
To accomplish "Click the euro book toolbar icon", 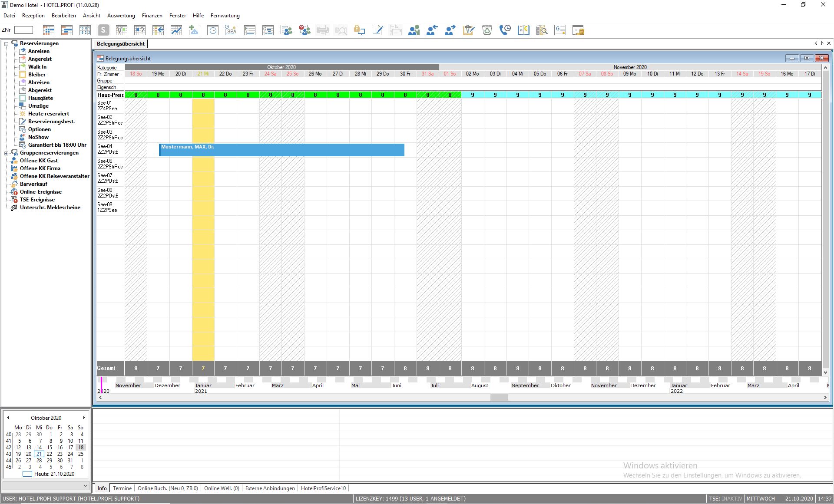I will tap(523, 30).
